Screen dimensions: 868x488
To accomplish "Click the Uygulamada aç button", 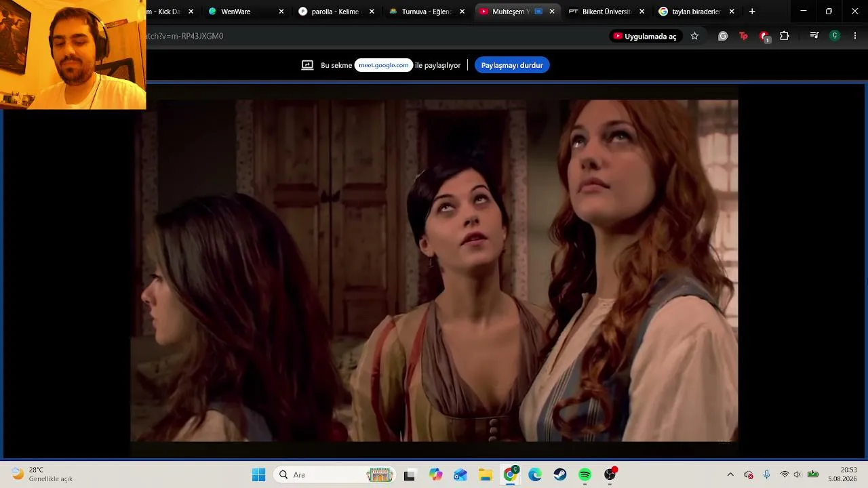I will click(x=645, y=36).
